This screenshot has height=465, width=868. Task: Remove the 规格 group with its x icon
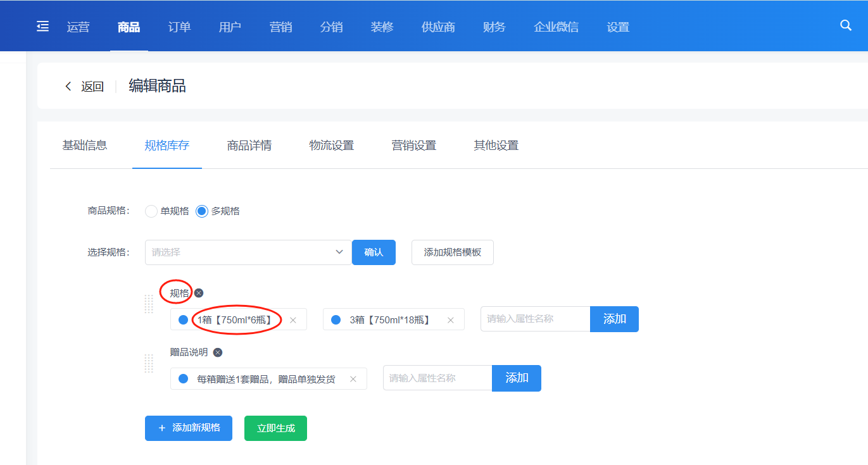199,293
